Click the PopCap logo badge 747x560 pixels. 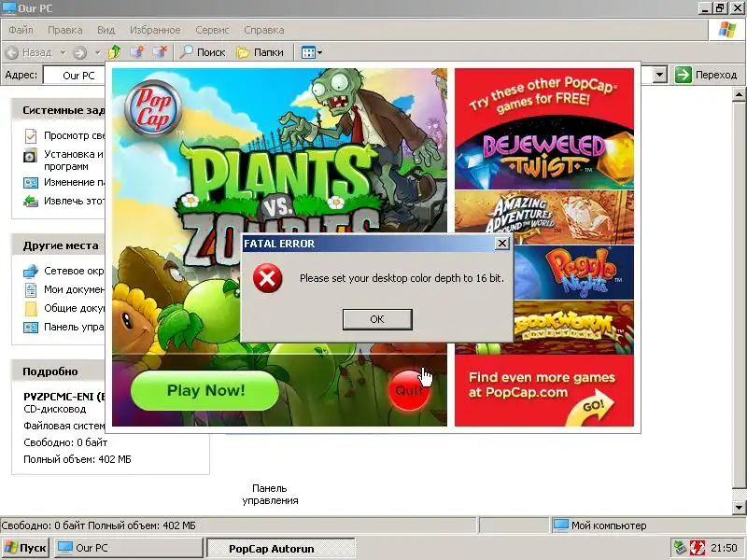tap(153, 107)
